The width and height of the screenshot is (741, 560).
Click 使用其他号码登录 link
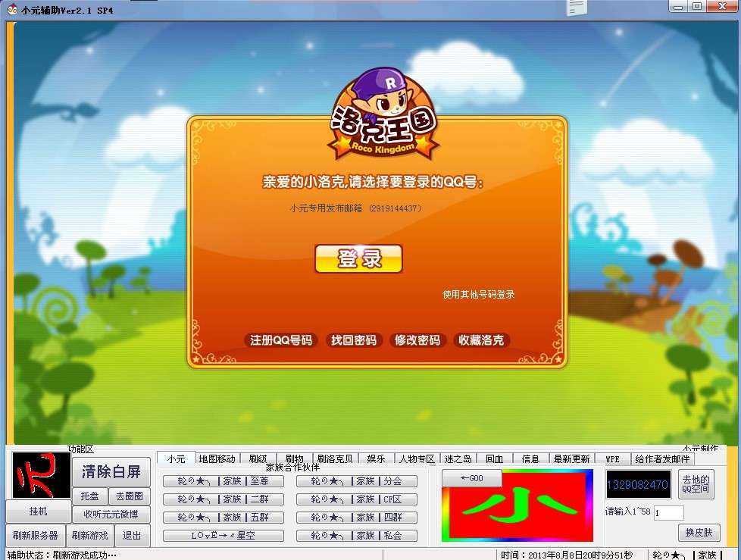478,294
